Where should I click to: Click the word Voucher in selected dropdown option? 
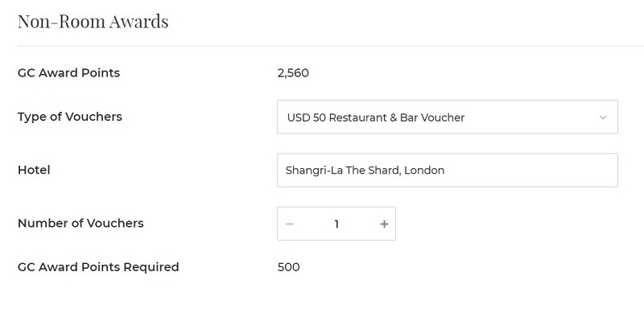[x=443, y=117]
